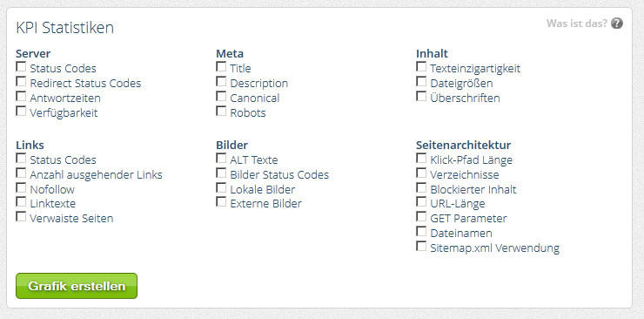Tick the Robots checkbox
644x319 pixels.
click(221, 111)
